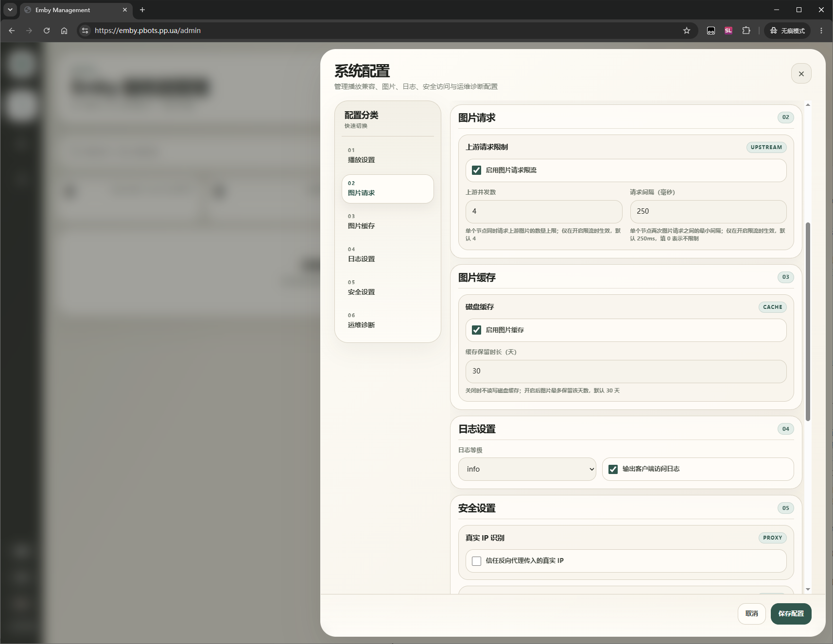
Task: Select 安全设置 in the category list
Action: tap(387, 288)
